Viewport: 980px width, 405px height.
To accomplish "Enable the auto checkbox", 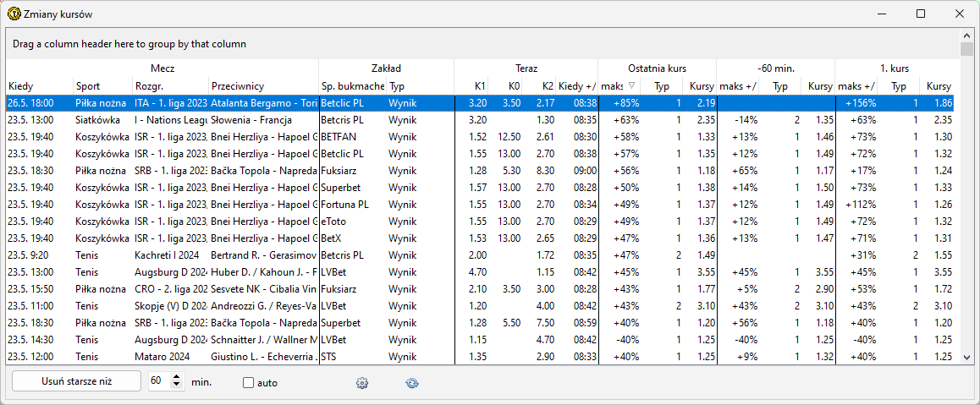I will tap(248, 383).
